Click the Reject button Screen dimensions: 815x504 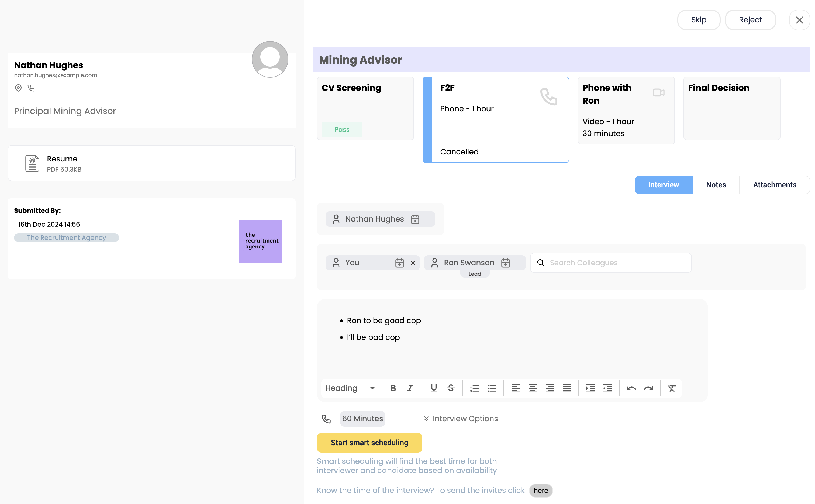point(750,20)
